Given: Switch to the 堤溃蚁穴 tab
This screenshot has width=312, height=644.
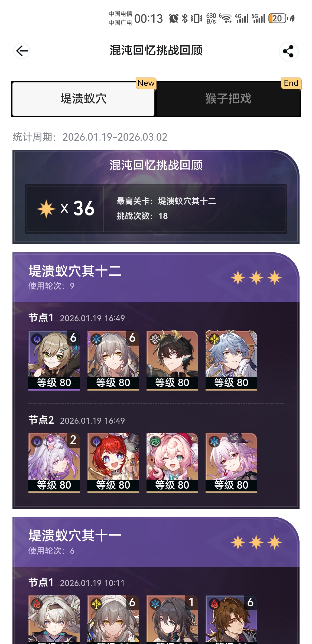Looking at the screenshot, I should (x=83, y=99).
